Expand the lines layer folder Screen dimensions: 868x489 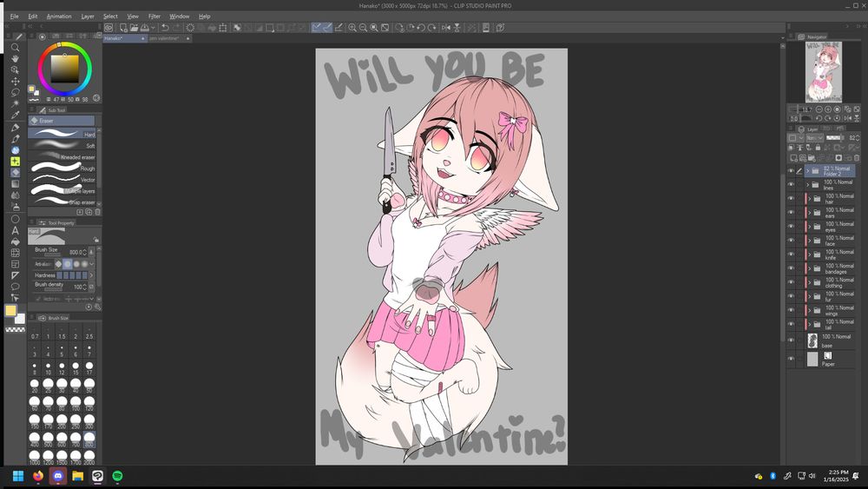[807, 184]
